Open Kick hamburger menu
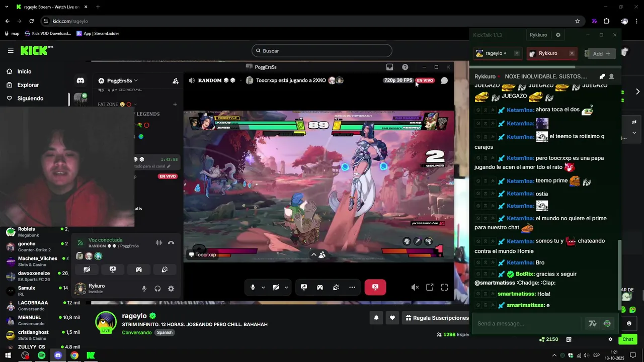The width and height of the screenshot is (644, 362). tap(11, 51)
